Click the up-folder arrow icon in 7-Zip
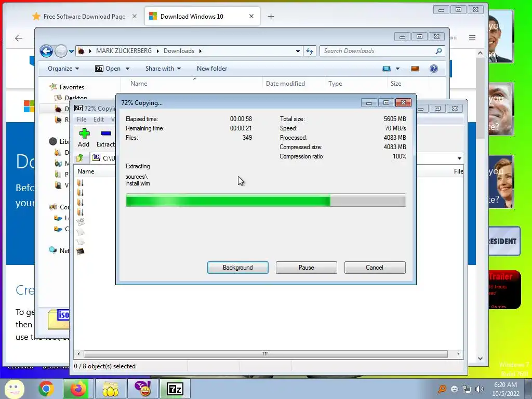532x399 pixels. 80,158
